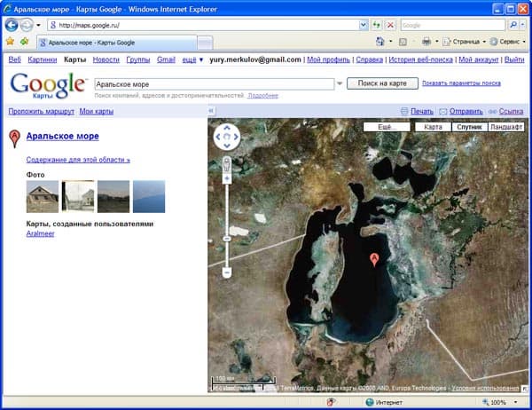Click the RSS feeds icon

pos(403,42)
